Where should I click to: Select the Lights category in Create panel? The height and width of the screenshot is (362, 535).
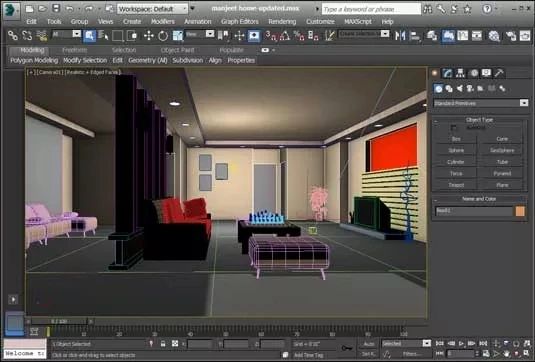tap(460, 89)
